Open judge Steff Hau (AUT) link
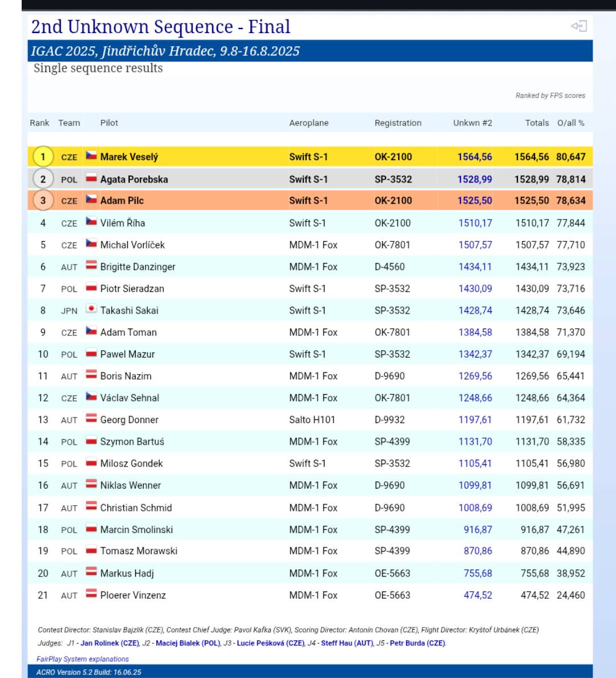The width and height of the screenshot is (616, 678). pos(347,643)
